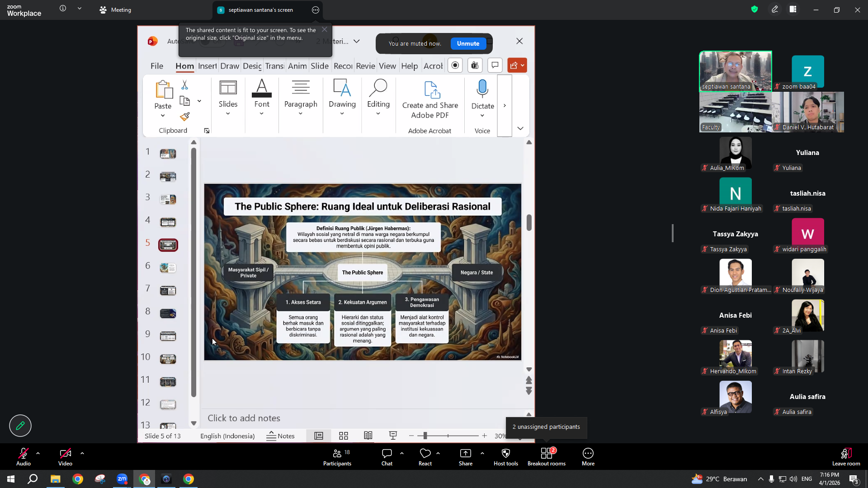Open the View ribbon tab
Image resolution: width=868 pixels, height=488 pixels.
387,66
